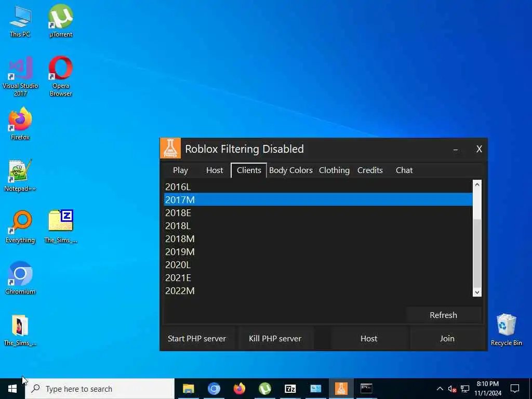532x399 pixels.
Task: Open the Credits tab
Action: [370, 170]
